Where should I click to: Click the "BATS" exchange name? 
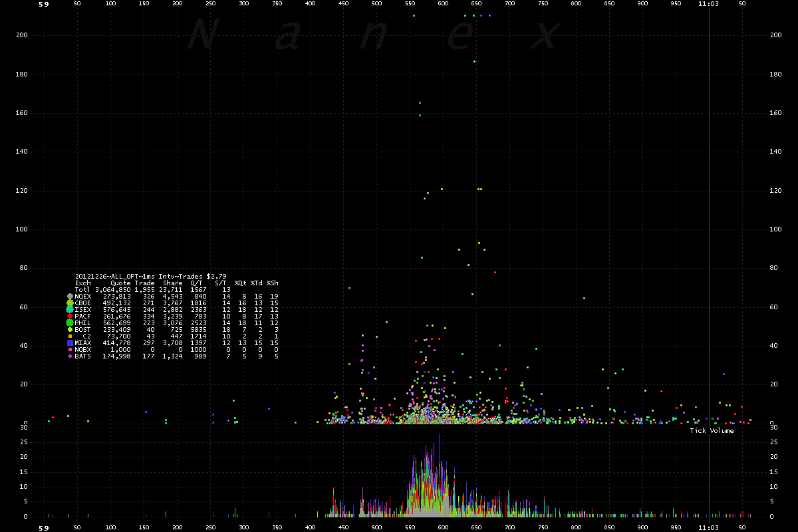tap(83, 356)
